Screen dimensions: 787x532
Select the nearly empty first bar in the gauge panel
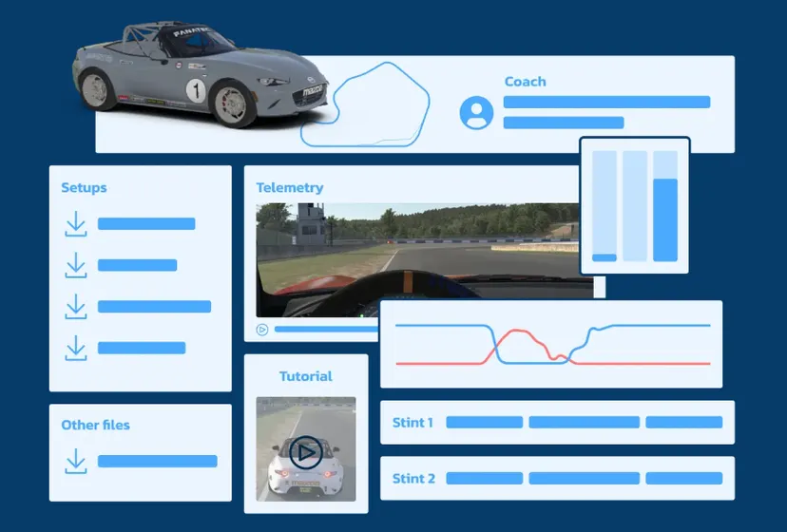[x=605, y=257]
